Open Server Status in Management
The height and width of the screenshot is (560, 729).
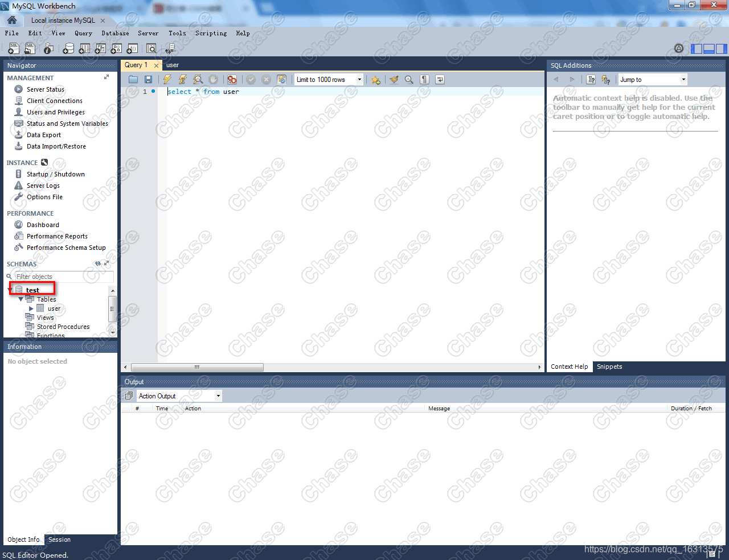tap(46, 89)
